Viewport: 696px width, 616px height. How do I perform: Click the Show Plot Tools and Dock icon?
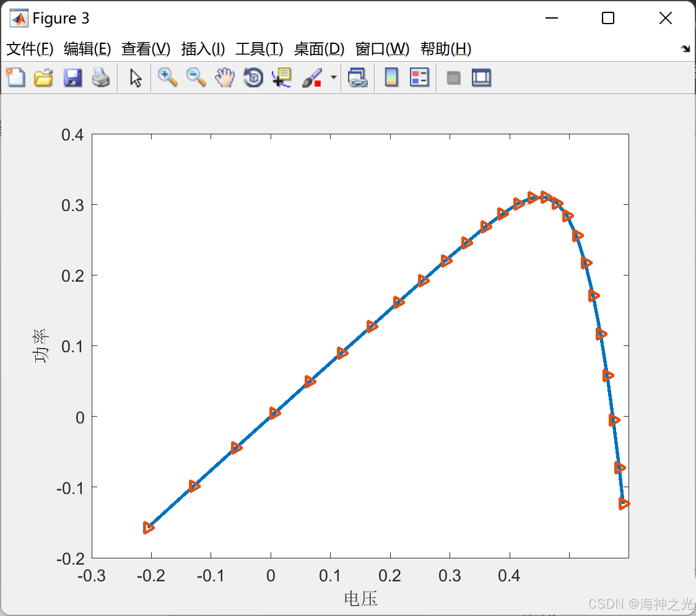pos(481,77)
